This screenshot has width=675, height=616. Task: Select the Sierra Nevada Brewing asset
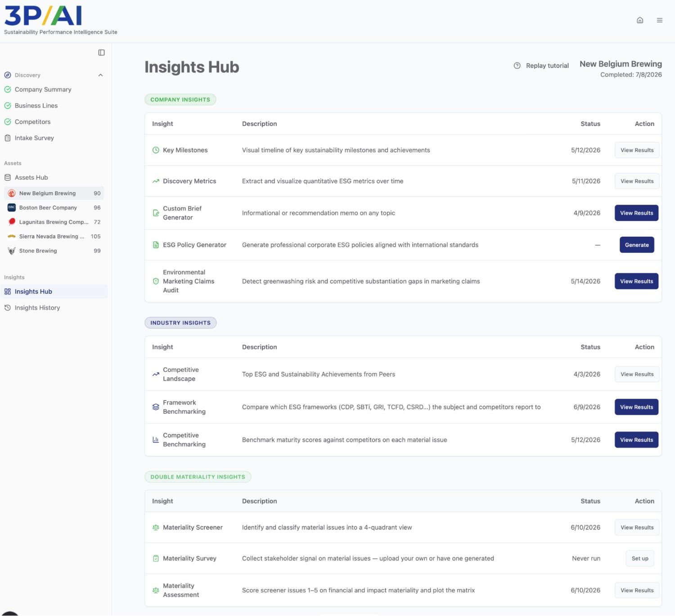54,237
